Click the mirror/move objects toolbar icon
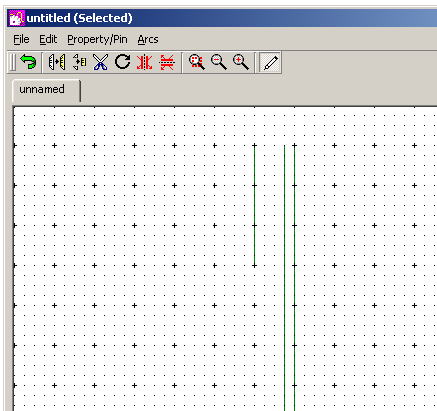The width and height of the screenshot is (437, 411). point(57,62)
